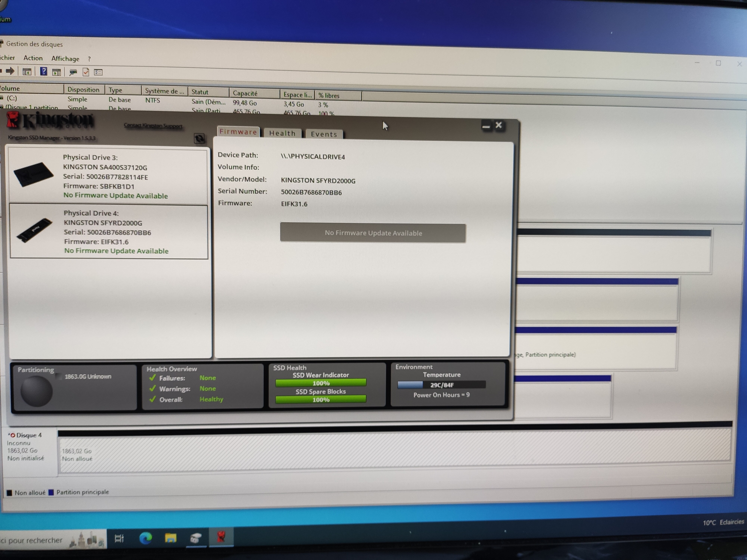
Task: Switch to the Health tab
Action: pyautogui.click(x=283, y=133)
